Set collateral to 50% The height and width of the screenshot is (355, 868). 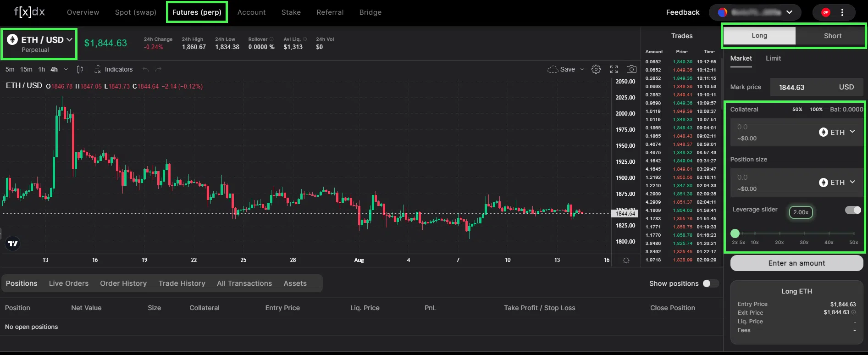pos(797,110)
